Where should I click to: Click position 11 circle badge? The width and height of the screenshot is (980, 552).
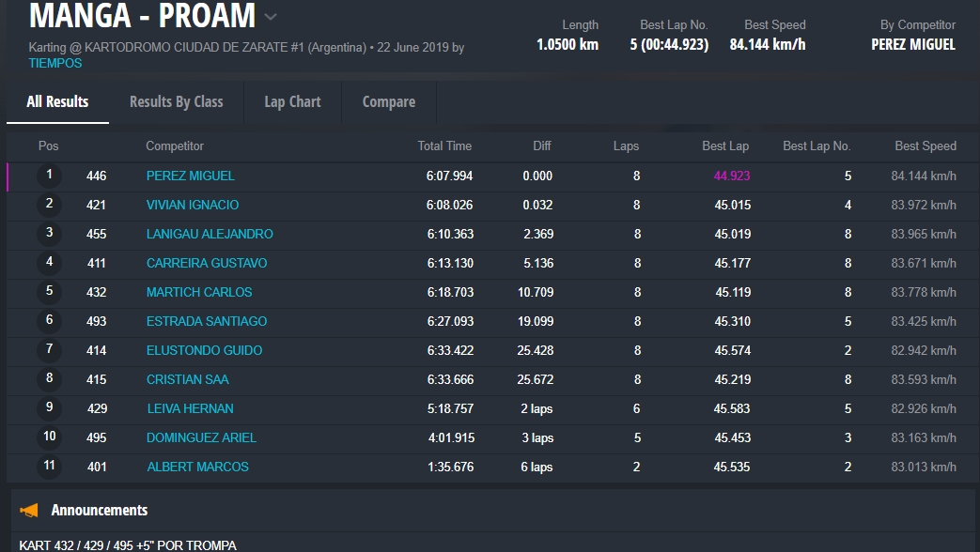click(49, 467)
